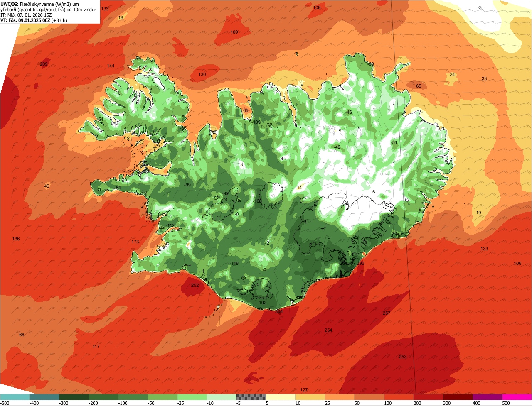Select the purple 400 to 500 legend swatch

[488, 396]
